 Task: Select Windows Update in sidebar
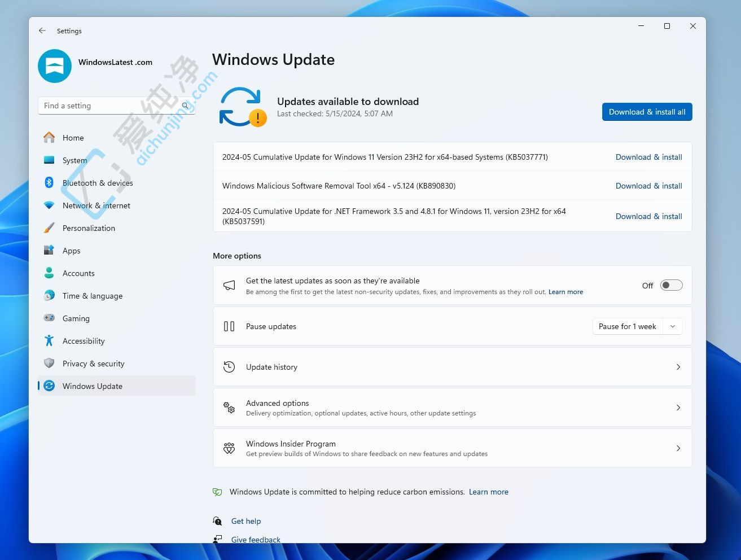[117, 386]
